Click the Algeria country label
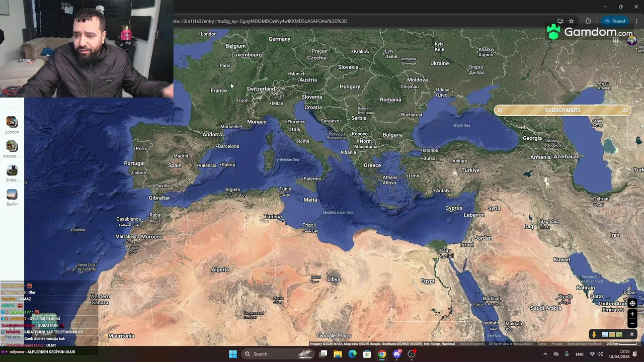The width and height of the screenshot is (644, 362). (220, 269)
